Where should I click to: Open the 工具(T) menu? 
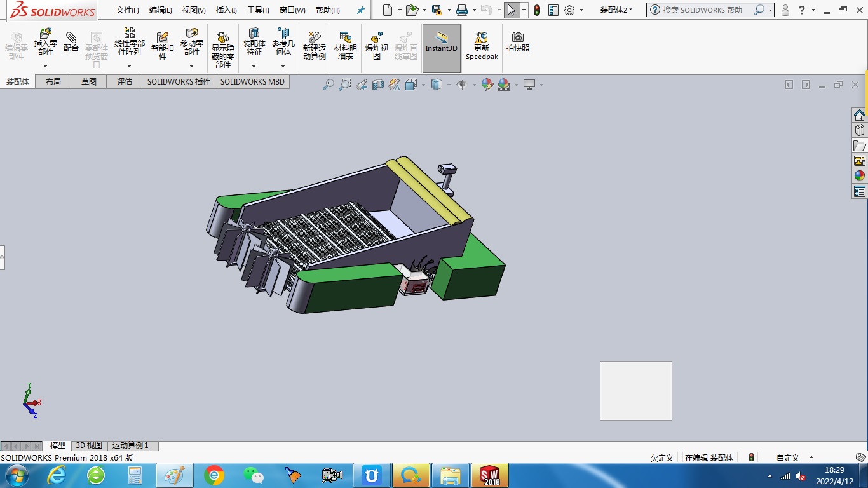tap(258, 10)
